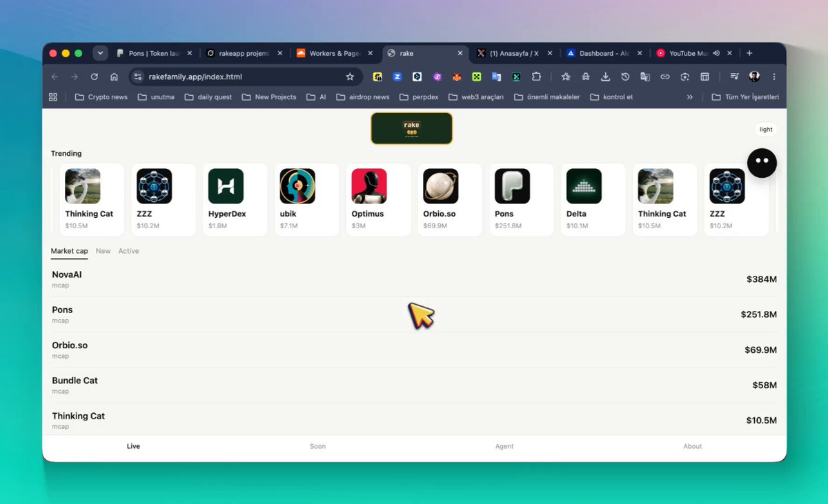Open the browser profile avatar

pos(754,77)
